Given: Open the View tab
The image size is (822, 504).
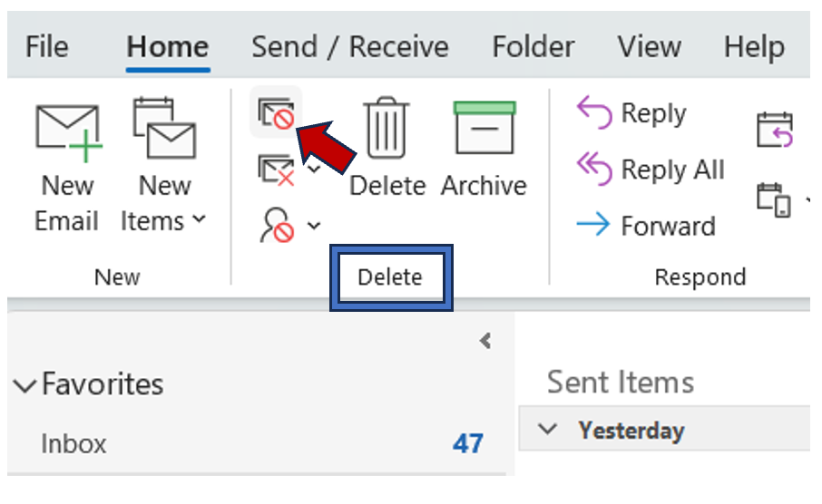Looking at the screenshot, I should tap(649, 47).
